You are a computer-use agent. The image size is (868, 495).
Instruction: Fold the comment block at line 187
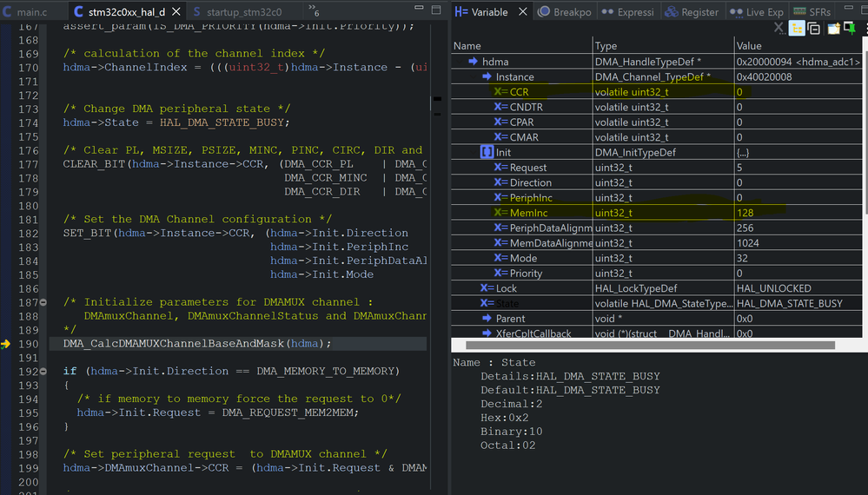(x=43, y=302)
